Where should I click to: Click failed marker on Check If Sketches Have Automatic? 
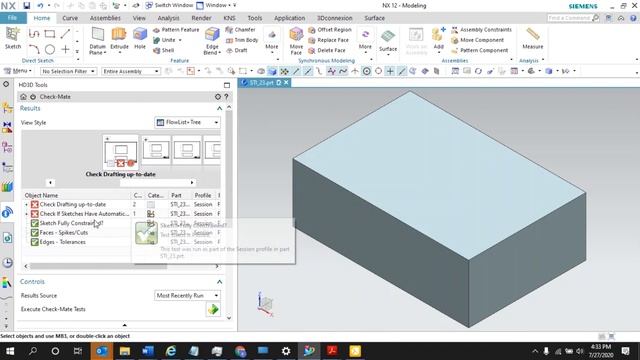click(x=35, y=214)
